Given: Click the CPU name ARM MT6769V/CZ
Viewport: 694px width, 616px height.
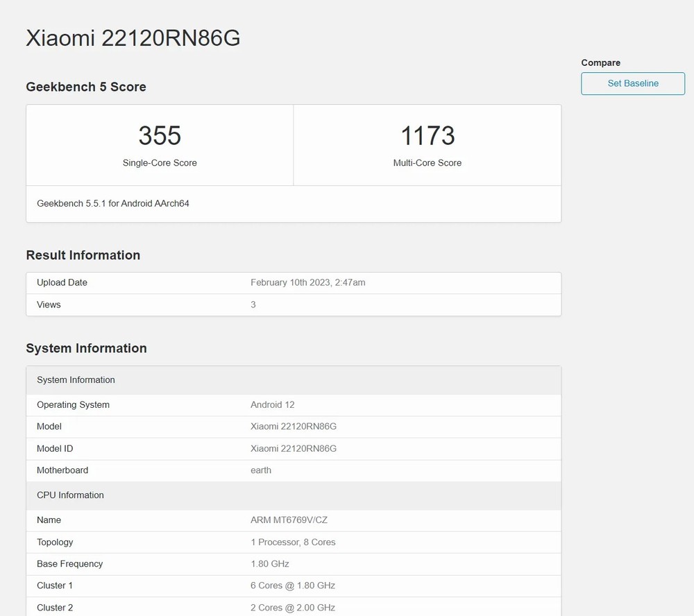Looking at the screenshot, I should click(289, 520).
